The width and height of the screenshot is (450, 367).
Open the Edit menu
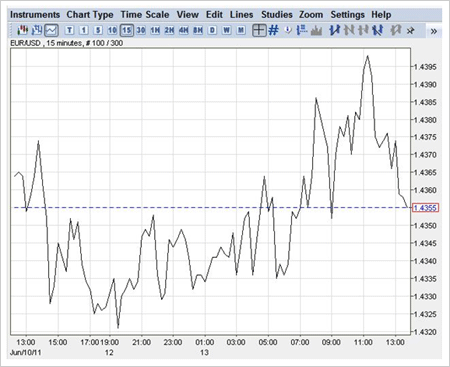tap(214, 15)
